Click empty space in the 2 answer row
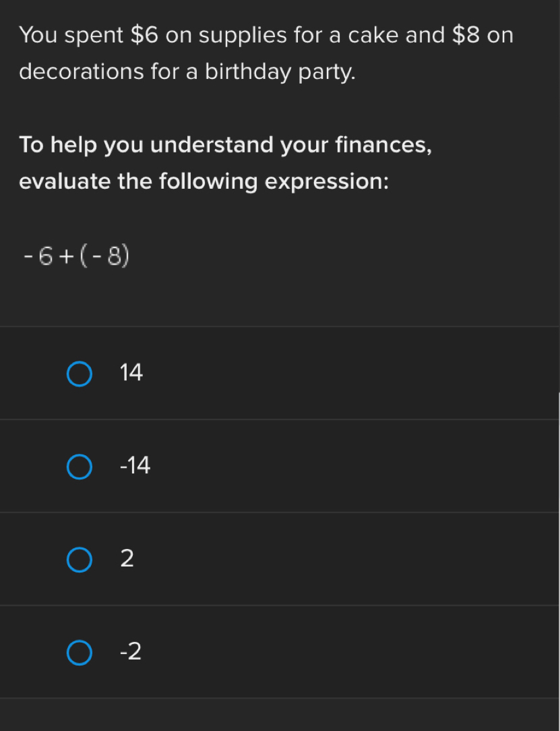Screen dimensions: 560x731 (337, 559)
